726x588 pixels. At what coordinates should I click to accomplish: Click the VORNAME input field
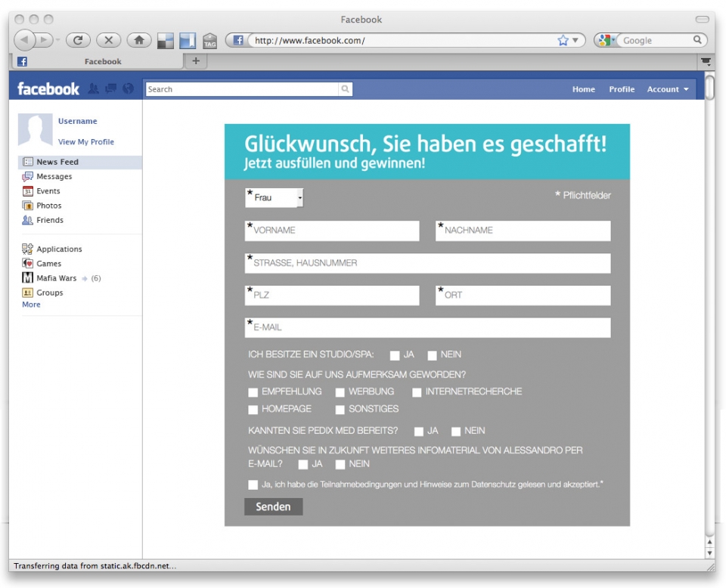coord(332,231)
